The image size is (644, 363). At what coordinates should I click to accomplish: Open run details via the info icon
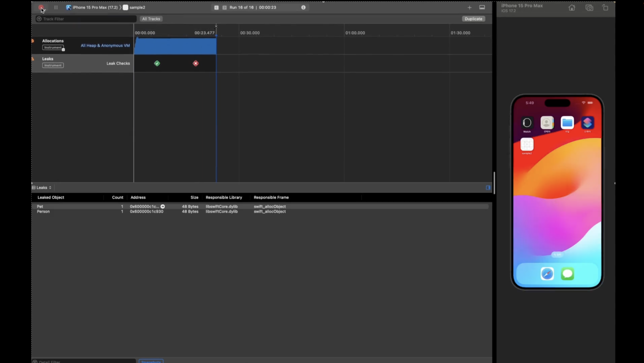[x=303, y=7]
